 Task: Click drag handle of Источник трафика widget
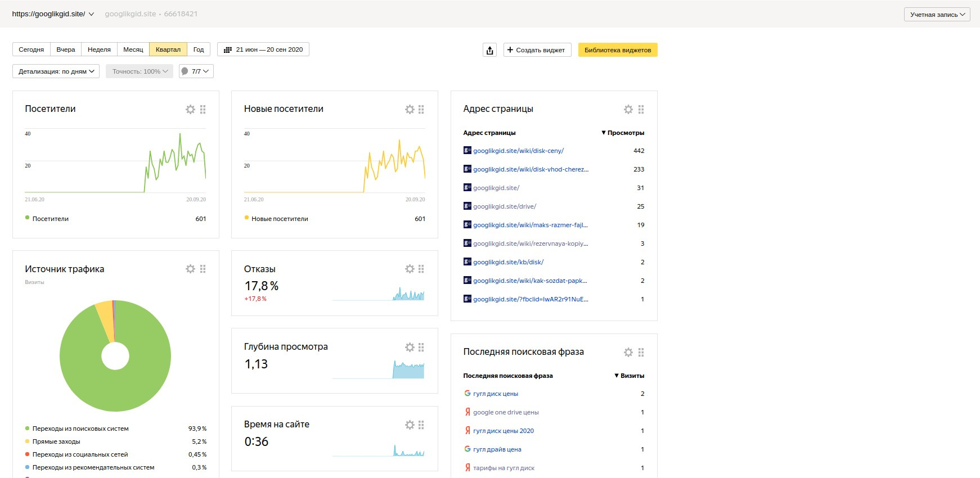[203, 269]
